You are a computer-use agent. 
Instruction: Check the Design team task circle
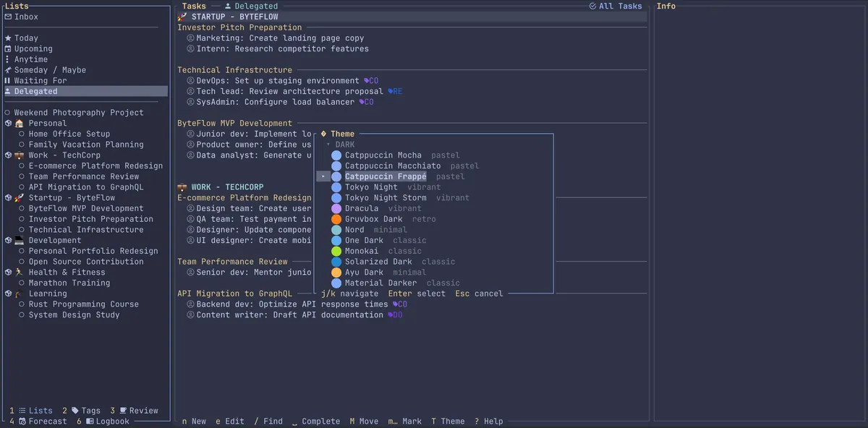pyautogui.click(x=191, y=208)
